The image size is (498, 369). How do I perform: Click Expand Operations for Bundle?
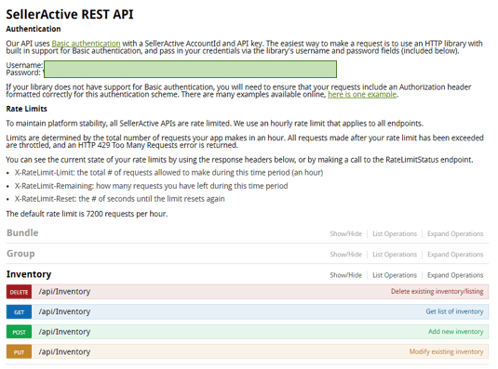[x=455, y=234]
